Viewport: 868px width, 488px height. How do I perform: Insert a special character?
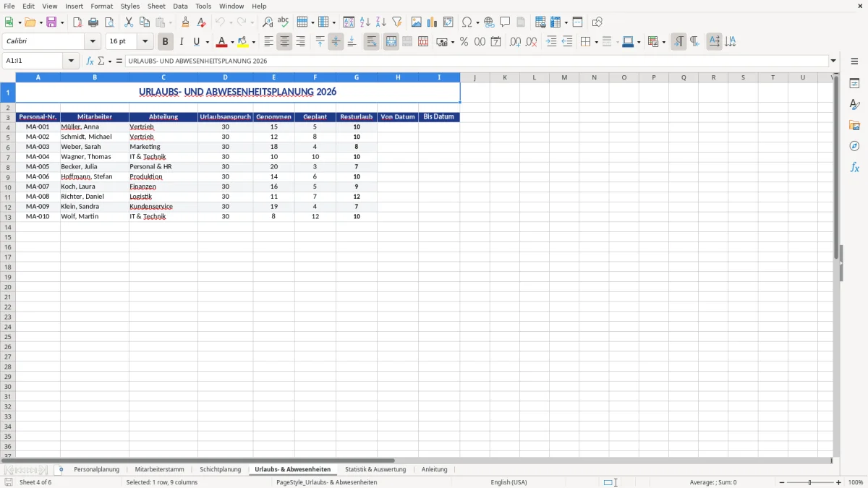tap(468, 22)
